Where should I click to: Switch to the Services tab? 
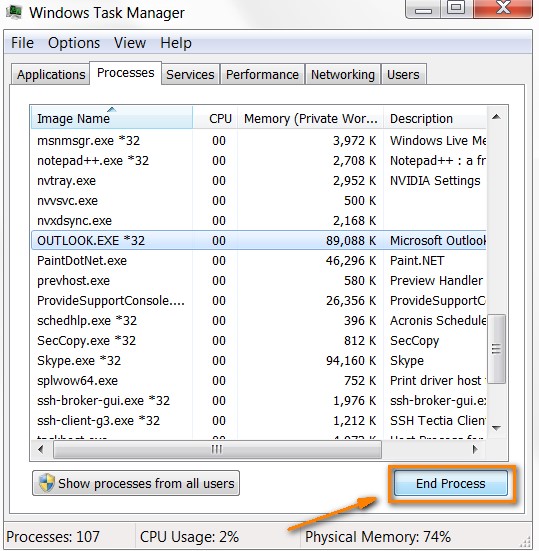point(190,74)
